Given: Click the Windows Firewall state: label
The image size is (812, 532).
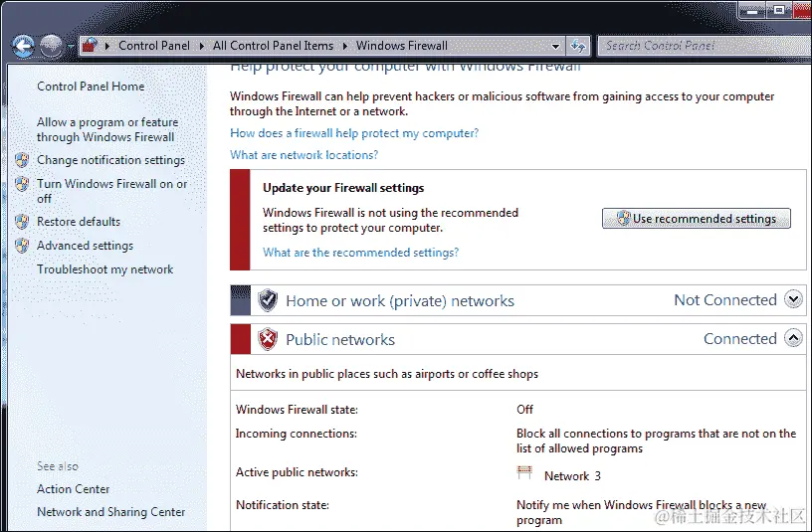Looking at the screenshot, I should 297,410.
